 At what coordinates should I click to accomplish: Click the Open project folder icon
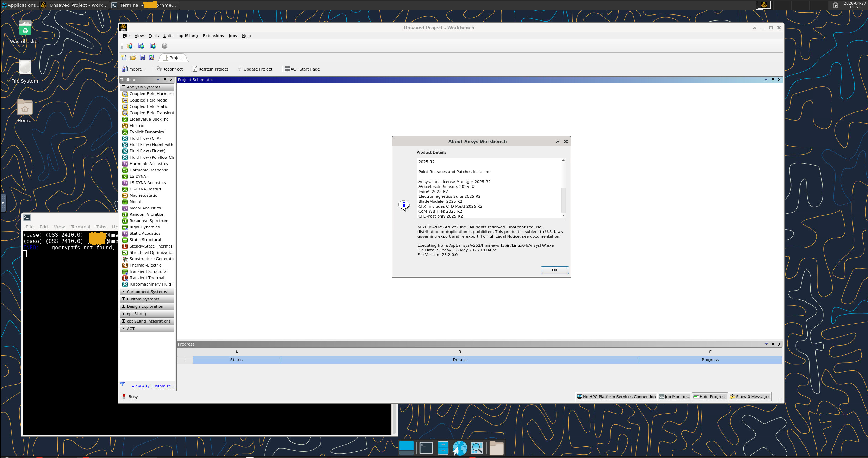tap(133, 57)
